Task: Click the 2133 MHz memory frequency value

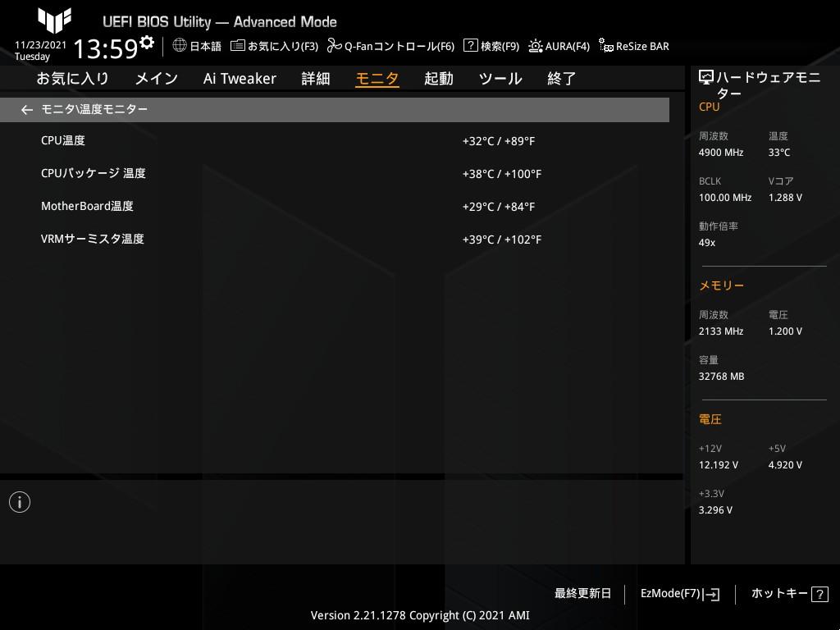Action: click(x=721, y=331)
